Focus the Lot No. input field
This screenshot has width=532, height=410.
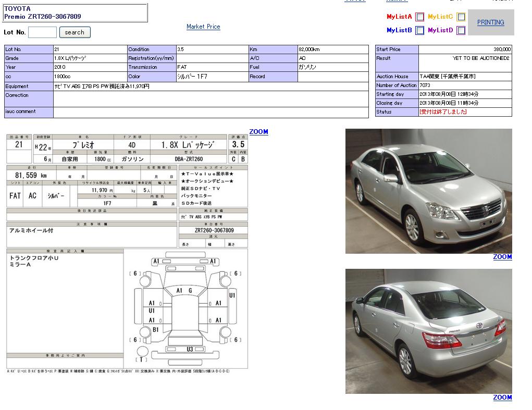click(x=42, y=32)
